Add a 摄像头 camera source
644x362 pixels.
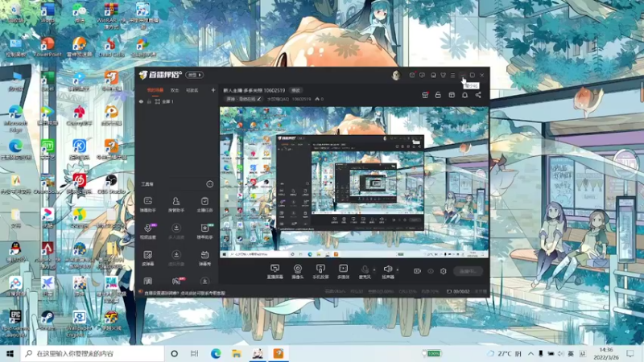(x=297, y=271)
